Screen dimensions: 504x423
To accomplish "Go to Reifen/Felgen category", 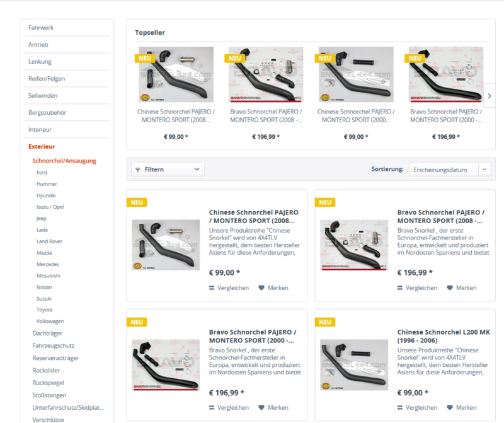I will pyautogui.click(x=47, y=79).
